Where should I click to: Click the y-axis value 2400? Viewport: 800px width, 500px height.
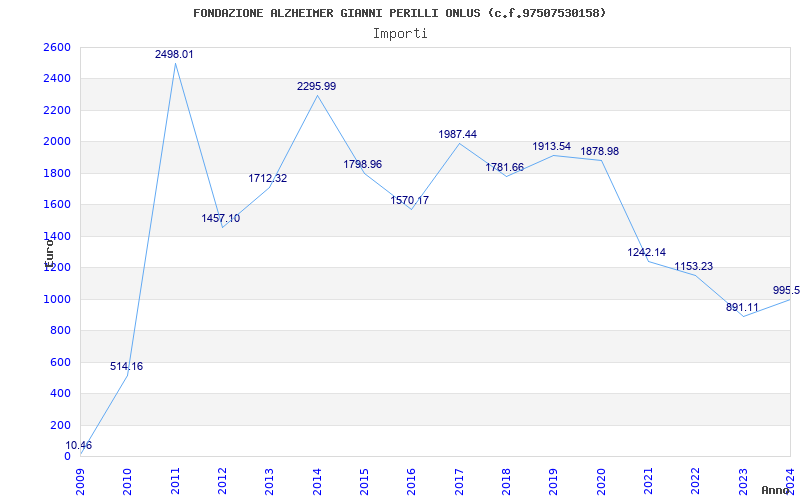tap(57, 79)
